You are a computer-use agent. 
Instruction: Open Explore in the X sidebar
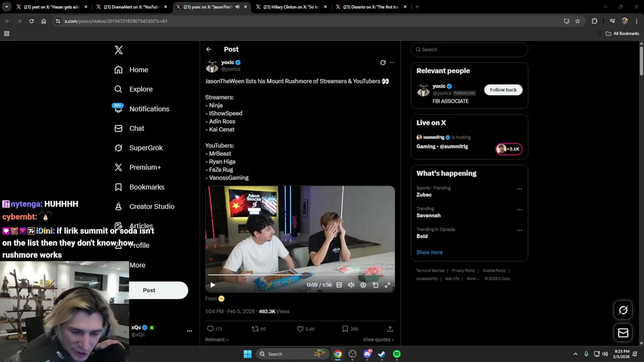tap(133, 89)
